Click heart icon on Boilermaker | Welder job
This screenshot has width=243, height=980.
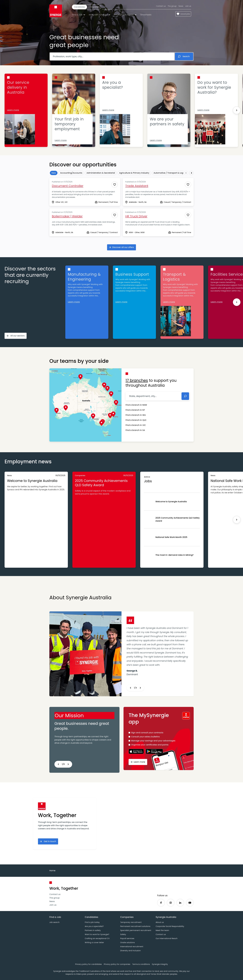(x=115, y=215)
